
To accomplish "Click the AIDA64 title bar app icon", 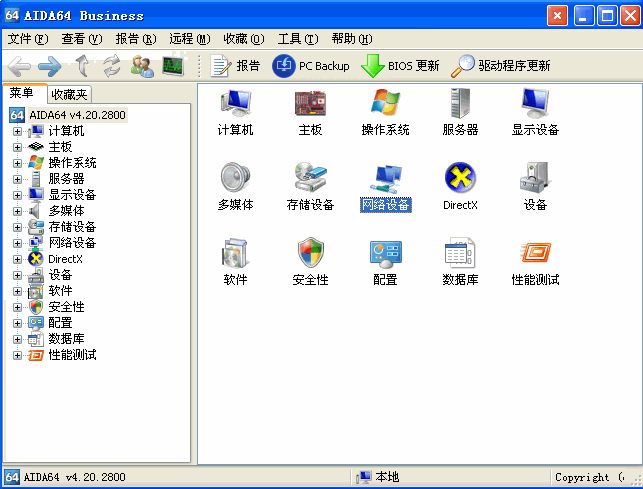I will [x=12, y=15].
